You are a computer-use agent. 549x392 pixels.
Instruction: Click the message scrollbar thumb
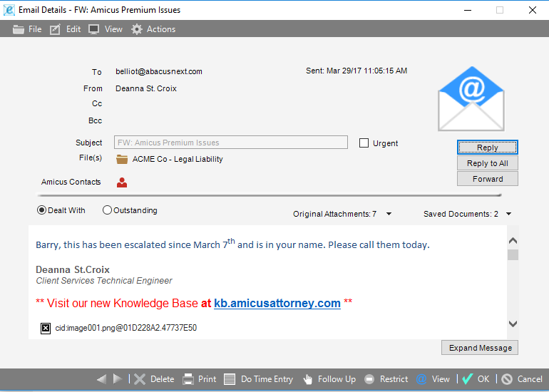513,255
